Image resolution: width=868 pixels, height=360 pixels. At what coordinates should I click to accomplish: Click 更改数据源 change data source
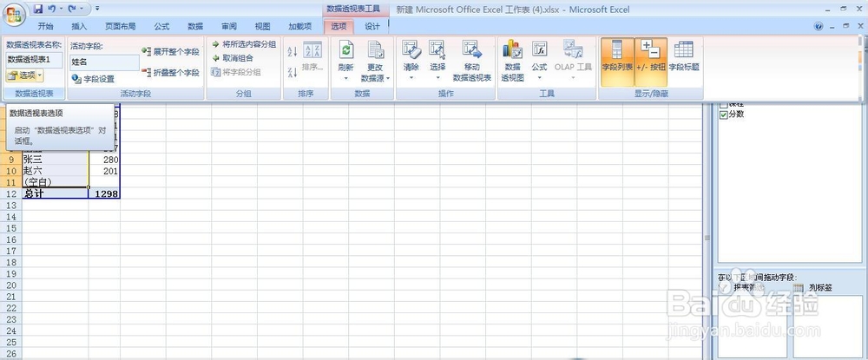[376, 62]
